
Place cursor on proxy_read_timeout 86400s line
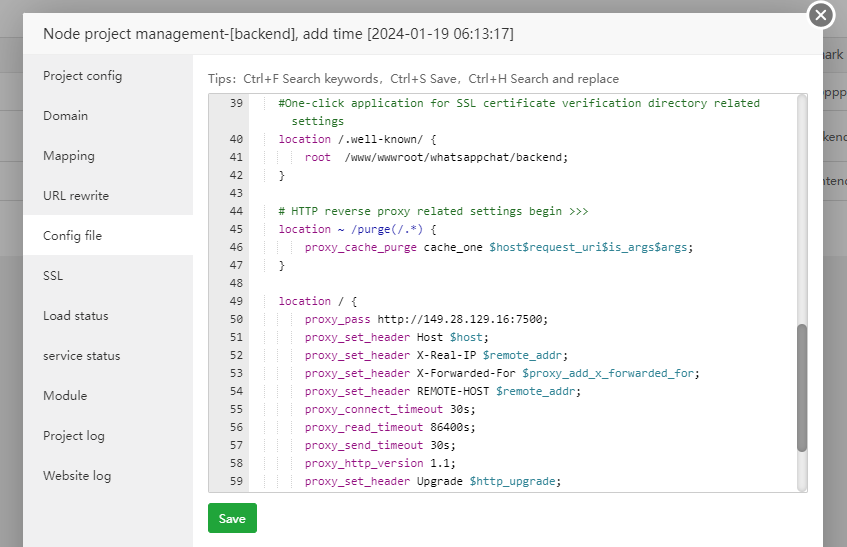pyautogui.click(x=389, y=427)
